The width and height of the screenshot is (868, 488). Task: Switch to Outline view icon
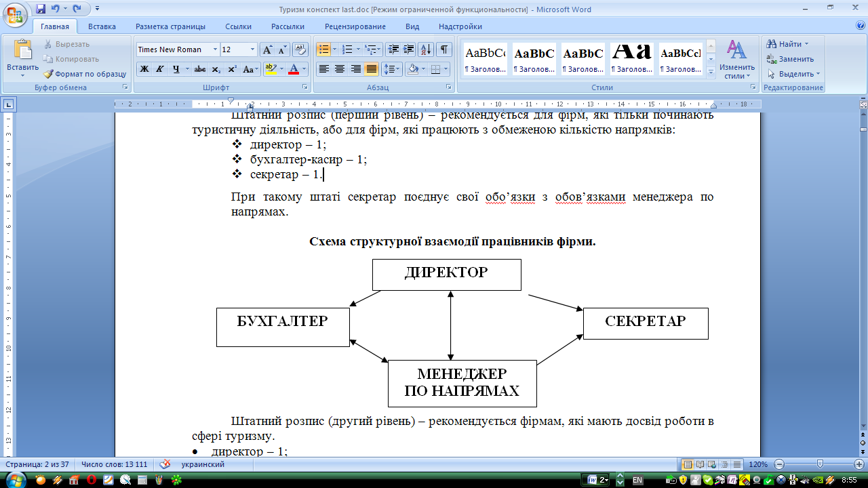pos(725,464)
